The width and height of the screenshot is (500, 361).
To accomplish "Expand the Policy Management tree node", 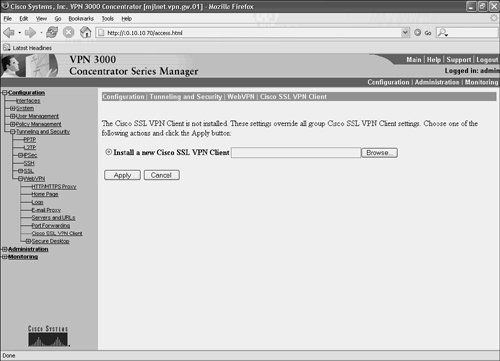I will (12, 124).
